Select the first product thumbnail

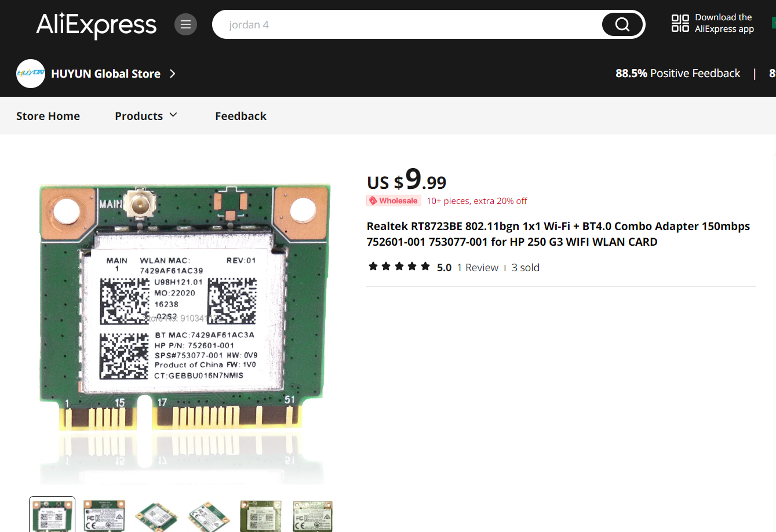[52, 515]
